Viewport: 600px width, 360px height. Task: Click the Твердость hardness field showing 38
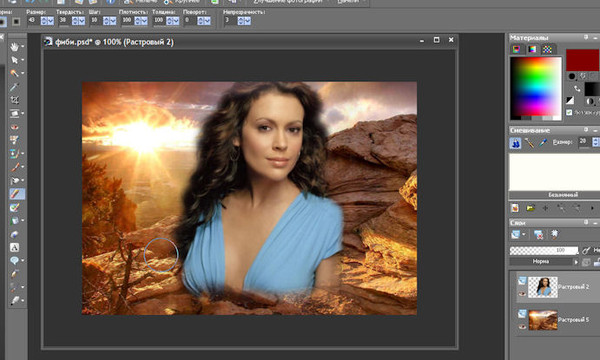(64, 21)
